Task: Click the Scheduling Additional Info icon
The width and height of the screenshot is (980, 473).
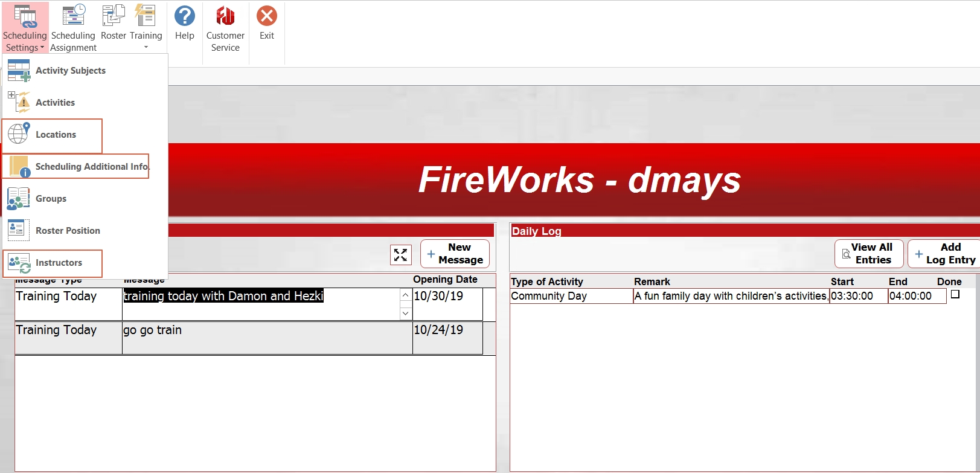Action: click(19, 167)
